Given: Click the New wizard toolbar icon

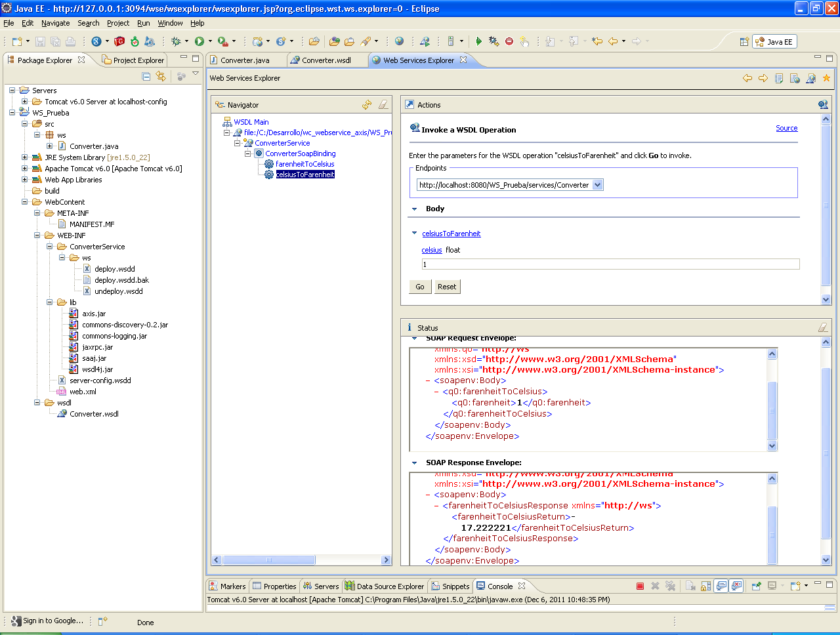Looking at the screenshot, I should pos(17,41).
